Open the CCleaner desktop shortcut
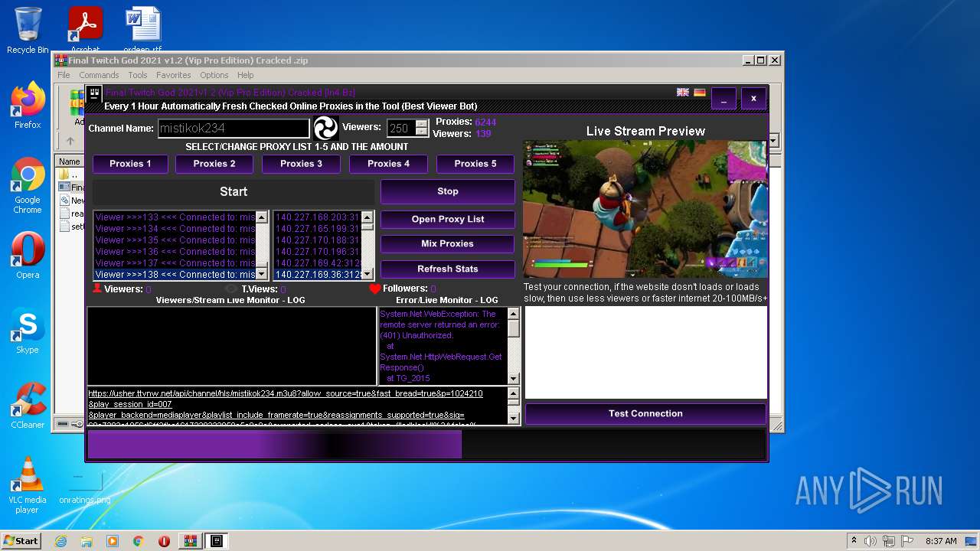The height and width of the screenshot is (551, 980). [x=28, y=406]
